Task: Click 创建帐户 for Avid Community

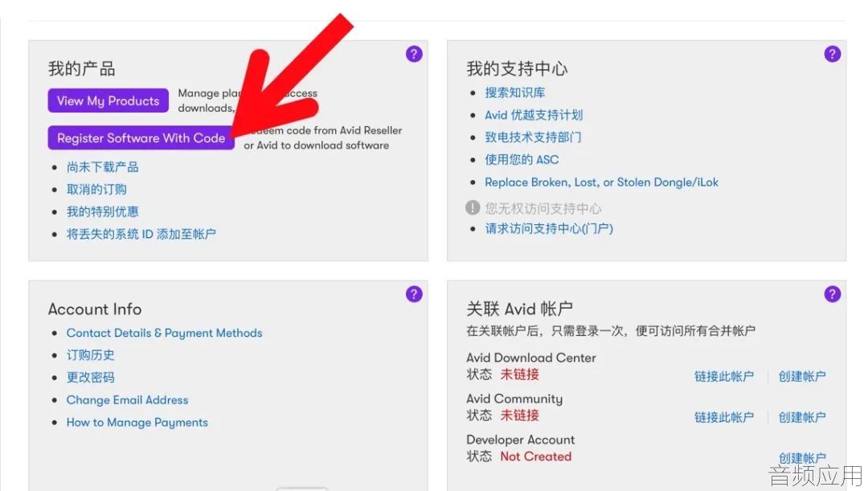Action: pyautogui.click(x=802, y=417)
